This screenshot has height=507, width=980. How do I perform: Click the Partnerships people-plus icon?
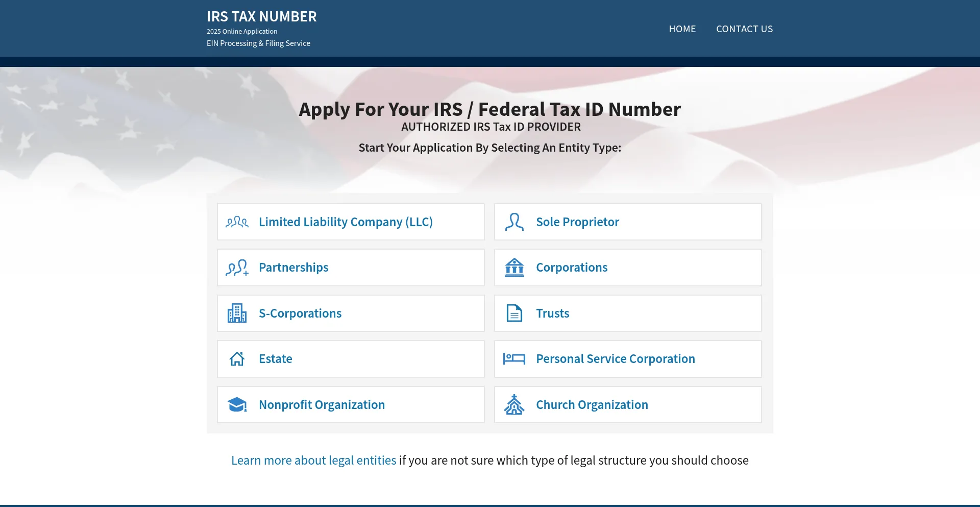237,268
